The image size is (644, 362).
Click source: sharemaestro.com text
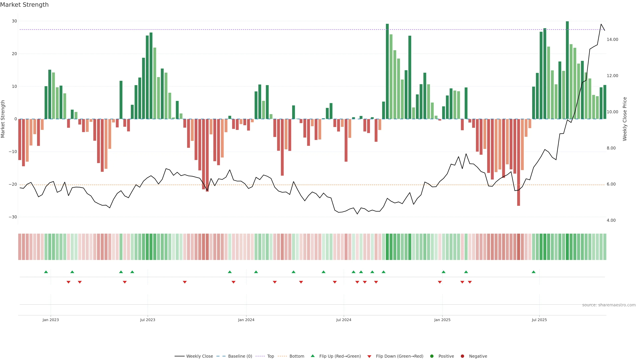[609, 305]
